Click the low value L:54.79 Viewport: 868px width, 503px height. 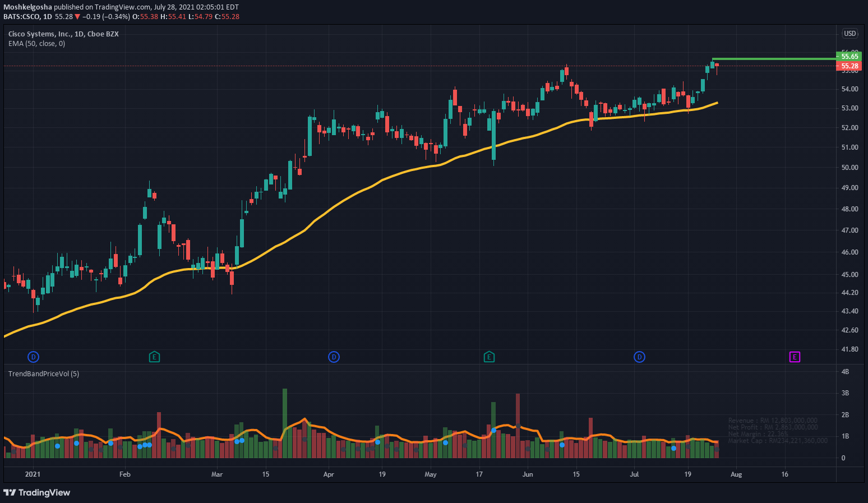click(200, 17)
